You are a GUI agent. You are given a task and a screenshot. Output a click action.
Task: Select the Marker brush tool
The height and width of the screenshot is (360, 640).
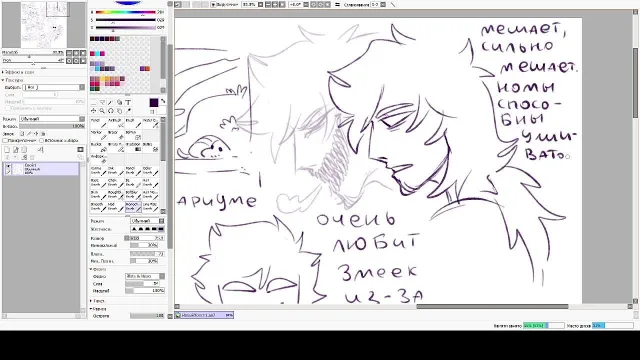(98, 135)
